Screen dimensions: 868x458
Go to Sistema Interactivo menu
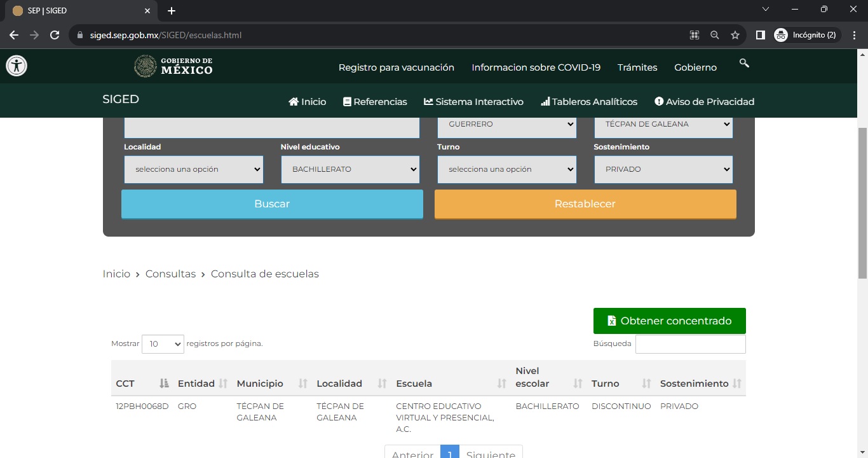click(473, 102)
